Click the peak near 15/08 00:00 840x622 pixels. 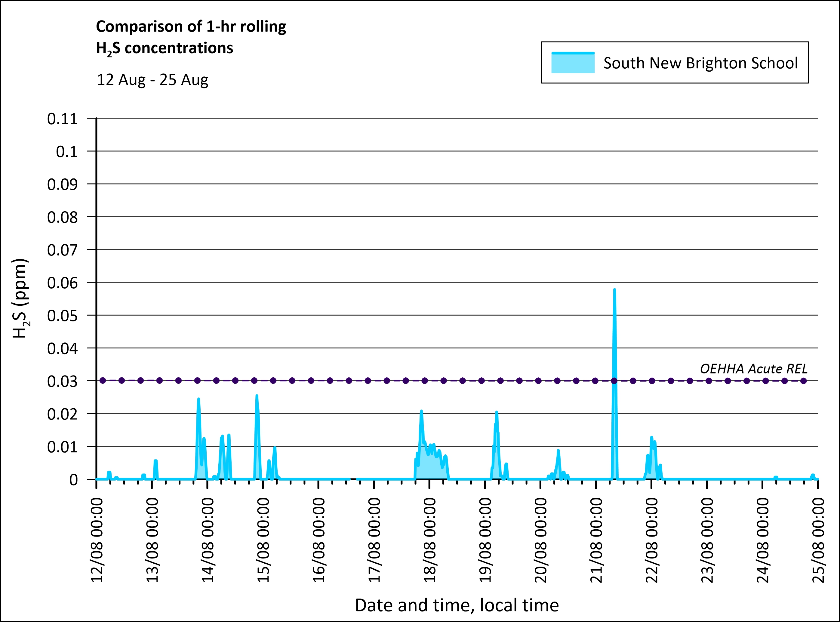tap(257, 397)
